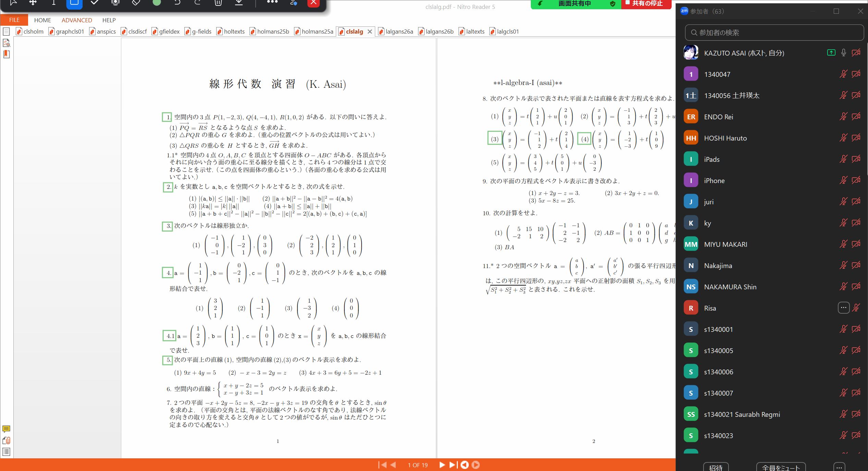The width and height of the screenshot is (868, 471).
Task: Toggle KAZUTO ASAI video camera icon
Action: [856, 53]
